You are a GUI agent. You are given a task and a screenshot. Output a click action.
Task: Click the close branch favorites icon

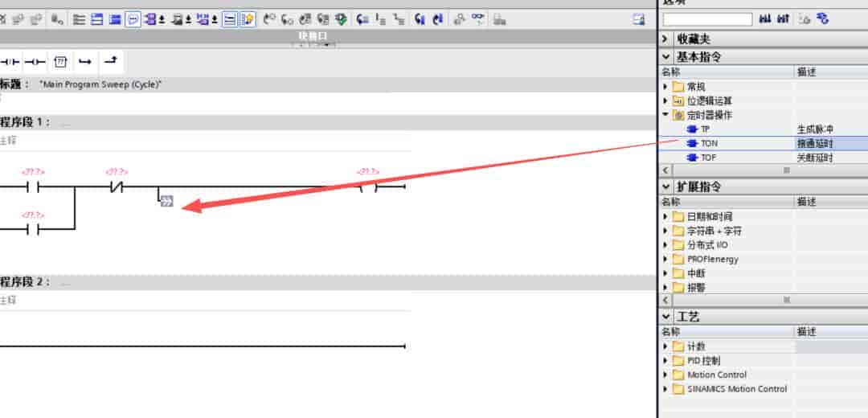coord(111,61)
